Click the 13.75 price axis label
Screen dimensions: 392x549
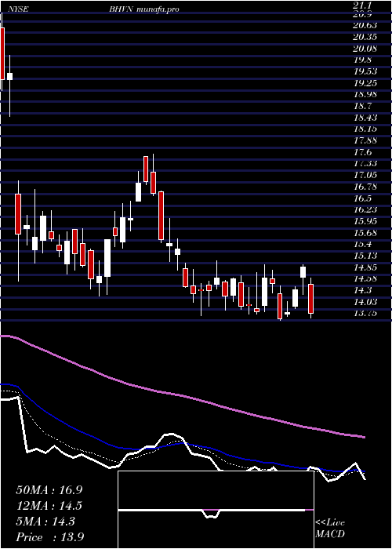point(365,313)
